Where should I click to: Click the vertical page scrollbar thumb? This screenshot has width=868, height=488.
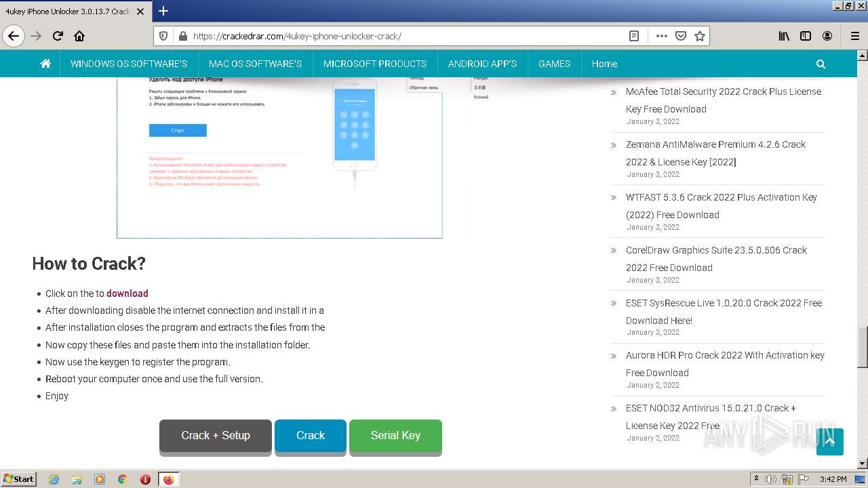[x=863, y=346]
